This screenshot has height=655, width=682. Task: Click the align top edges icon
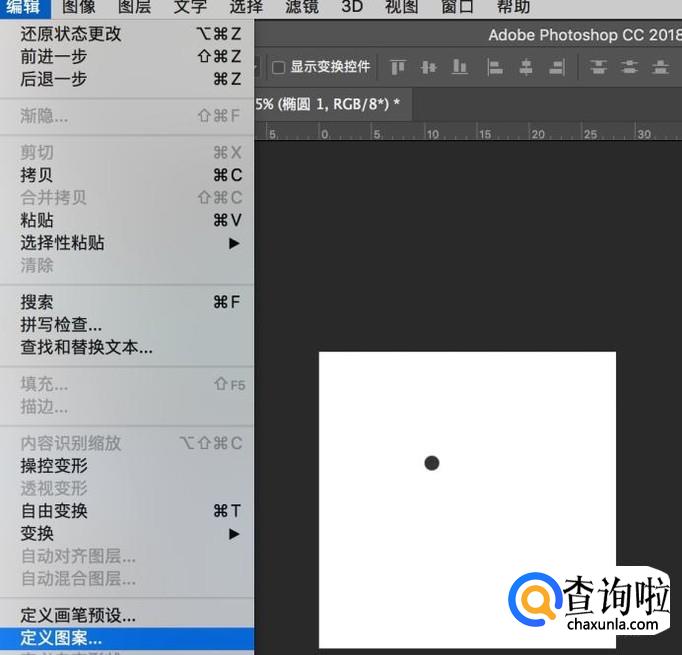tap(398, 68)
